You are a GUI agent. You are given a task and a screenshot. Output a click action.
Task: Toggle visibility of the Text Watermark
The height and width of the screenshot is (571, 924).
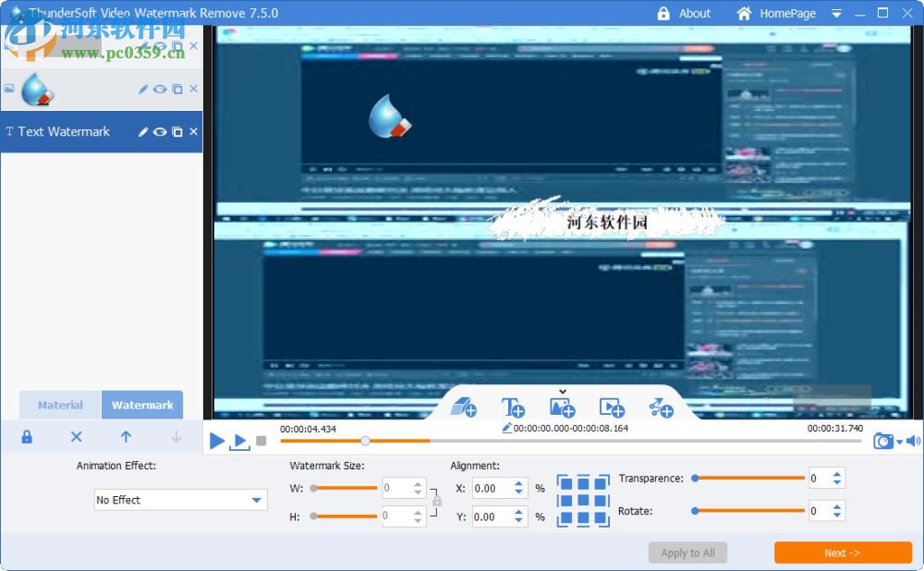160,132
